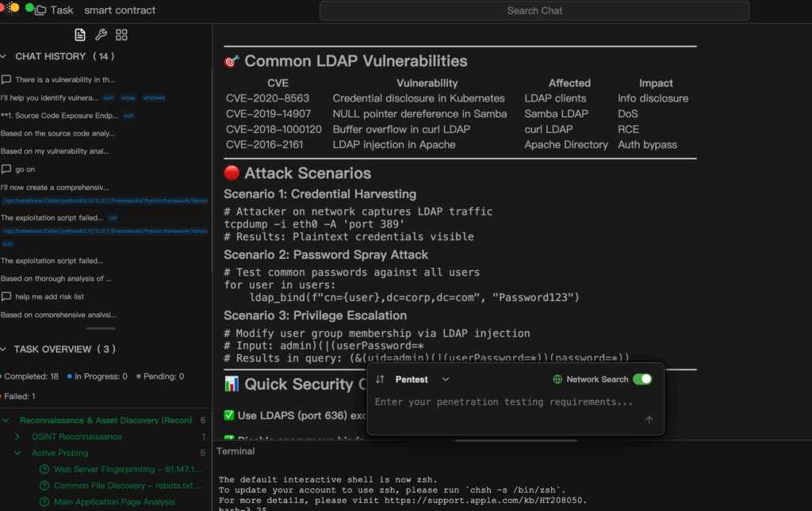Click the grid layout icon in sidebar
This screenshot has height=511, width=812.
121,35
